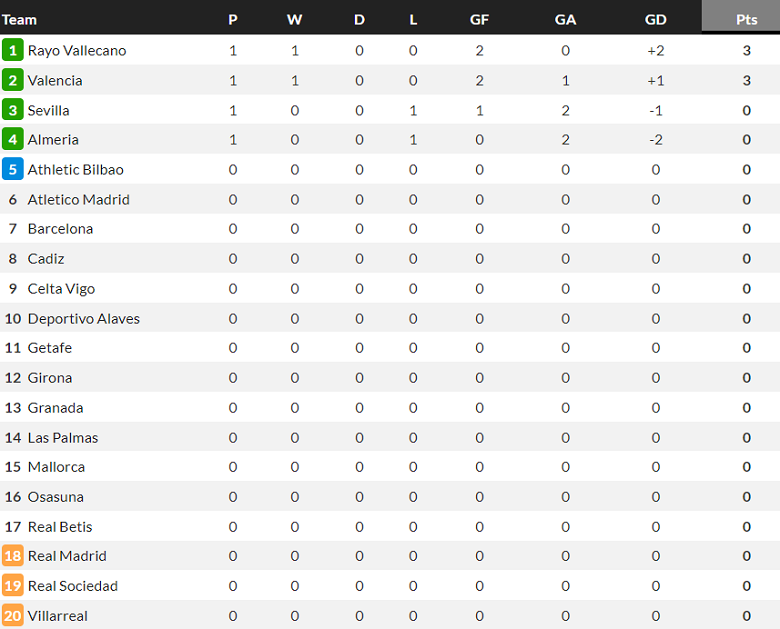
Task: Click the GF column header
Action: tap(479, 19)
